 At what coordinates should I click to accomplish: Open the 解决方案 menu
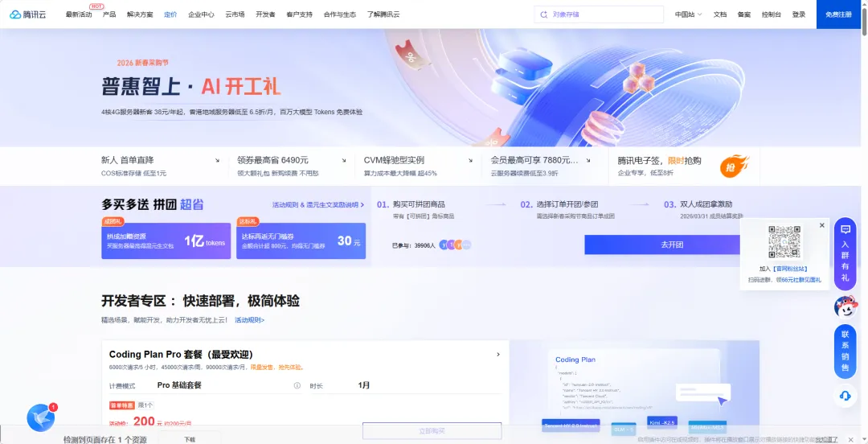tap(140, 14)
